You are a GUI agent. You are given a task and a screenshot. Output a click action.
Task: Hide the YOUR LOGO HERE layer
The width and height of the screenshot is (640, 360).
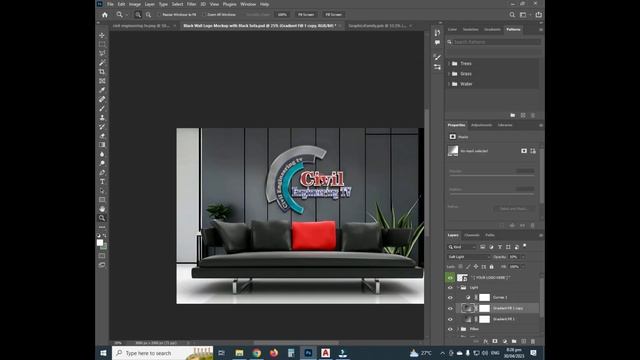tap(450, 278)
